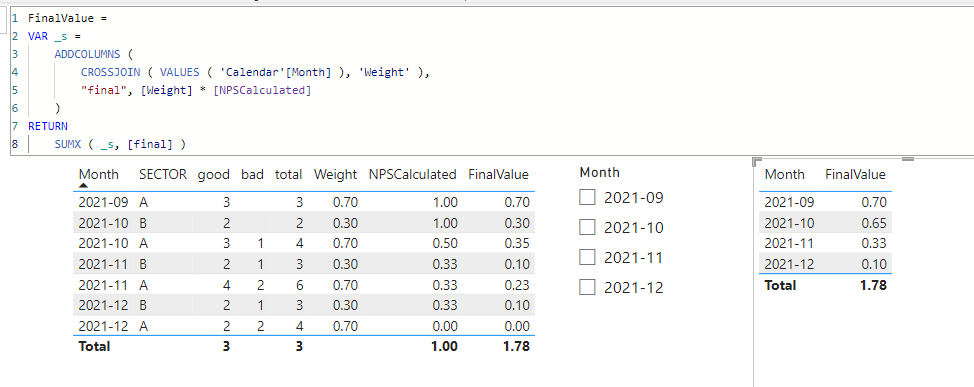
Task: Check the 2021-12 month slicer checkbox
Action: pos(587,287)
